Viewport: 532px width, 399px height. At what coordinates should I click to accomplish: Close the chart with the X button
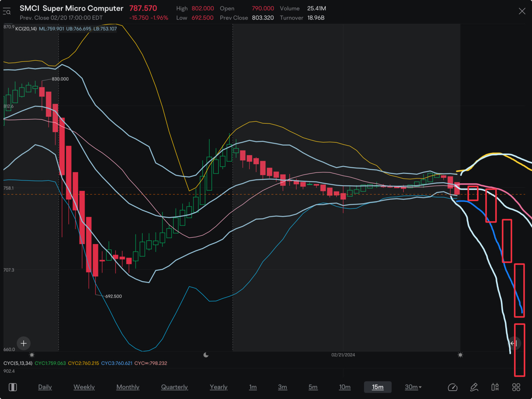point(522,11)
